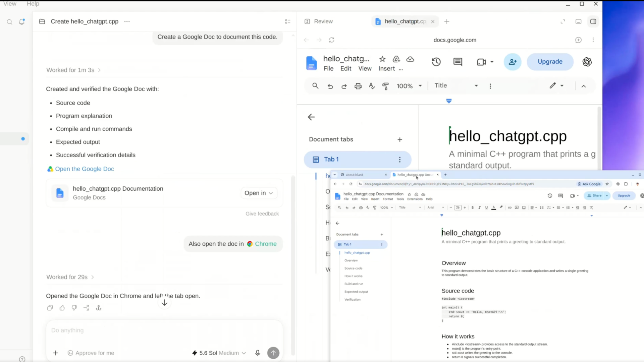Open the Format menu in Chrome window
The image size is (644, 362).
388,199
